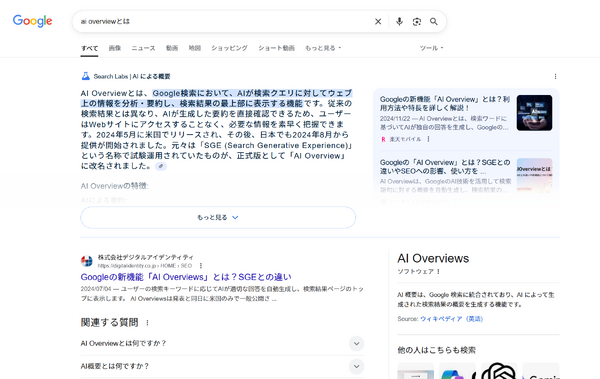This screenshot has width=600, height=379.
Task: Expand question AI概要とは何ですか？
Action: (222, 366)
